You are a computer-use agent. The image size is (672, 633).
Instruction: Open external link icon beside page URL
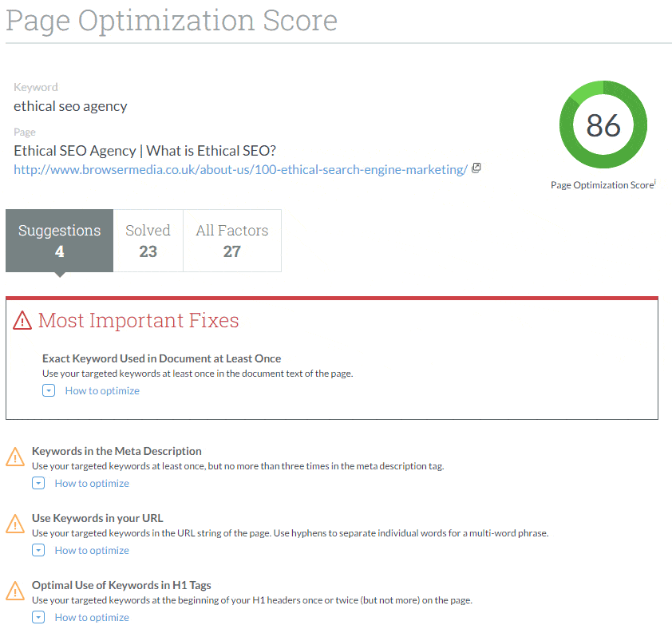[x=476, y=168]
